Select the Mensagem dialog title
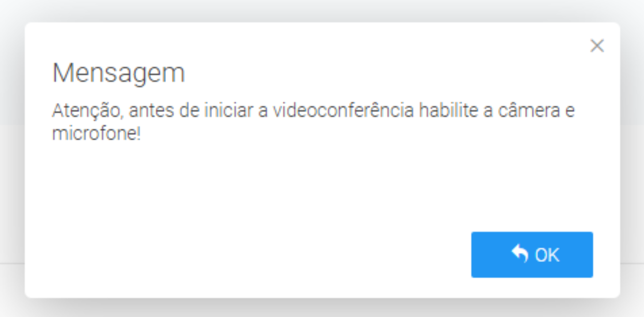Viewport: 644px width, 317px height. coord(118,73)
